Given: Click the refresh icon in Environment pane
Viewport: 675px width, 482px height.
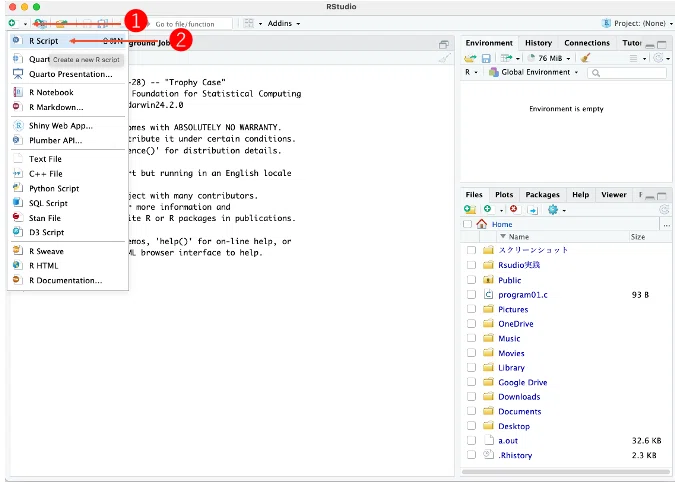Looking at the screenshot, I should pyautogui.click(x=658, y=58).
